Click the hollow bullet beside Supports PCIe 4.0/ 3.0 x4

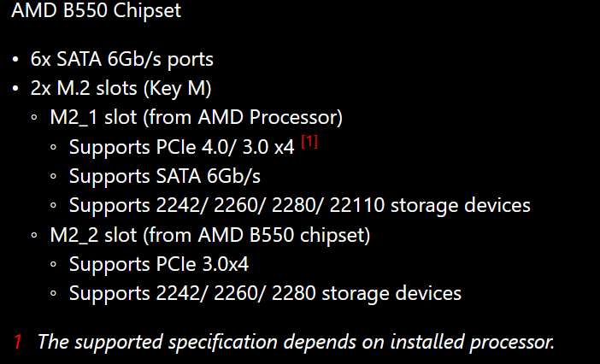click(53, 148)
